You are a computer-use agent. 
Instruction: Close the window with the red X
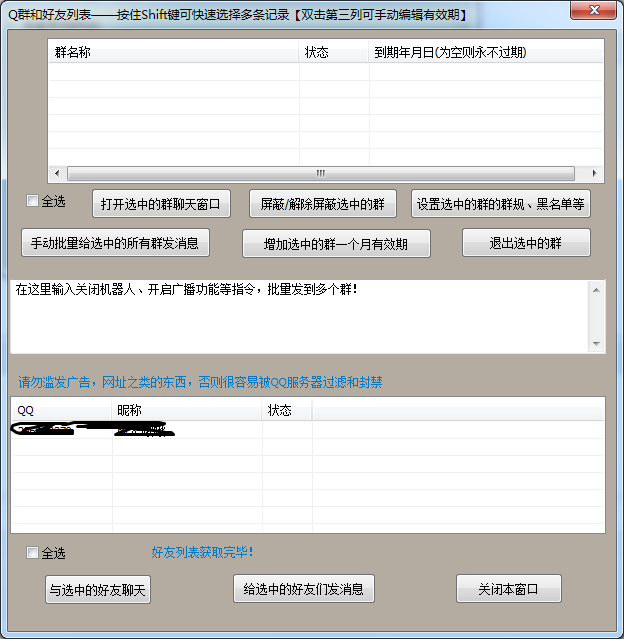(x=593, y=10)
